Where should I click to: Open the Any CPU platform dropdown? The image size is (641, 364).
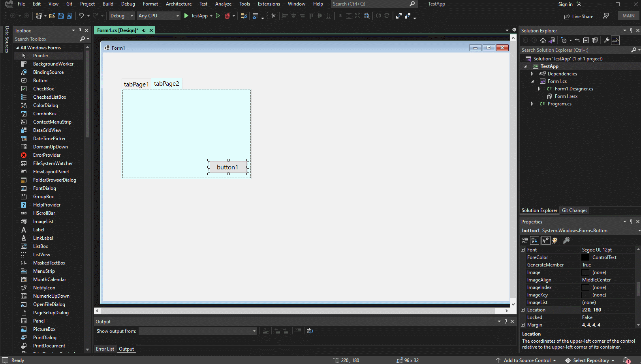(177, 16)
